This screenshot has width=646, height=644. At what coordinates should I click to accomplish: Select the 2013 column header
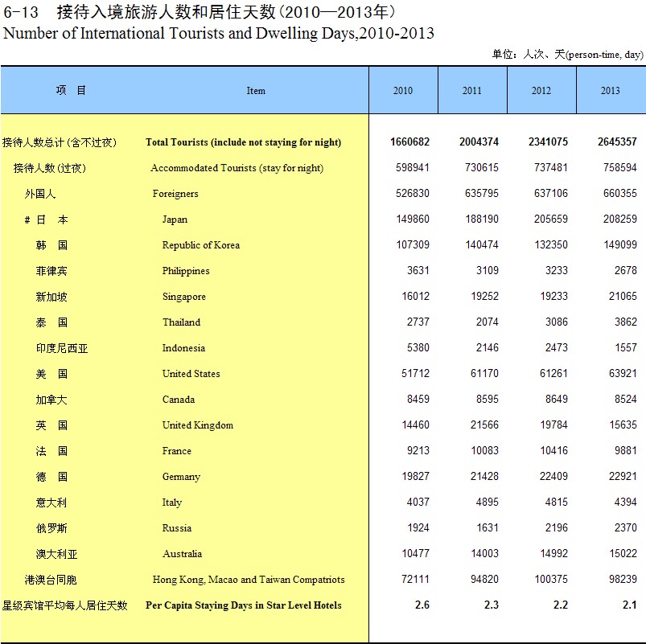[611, 91]
